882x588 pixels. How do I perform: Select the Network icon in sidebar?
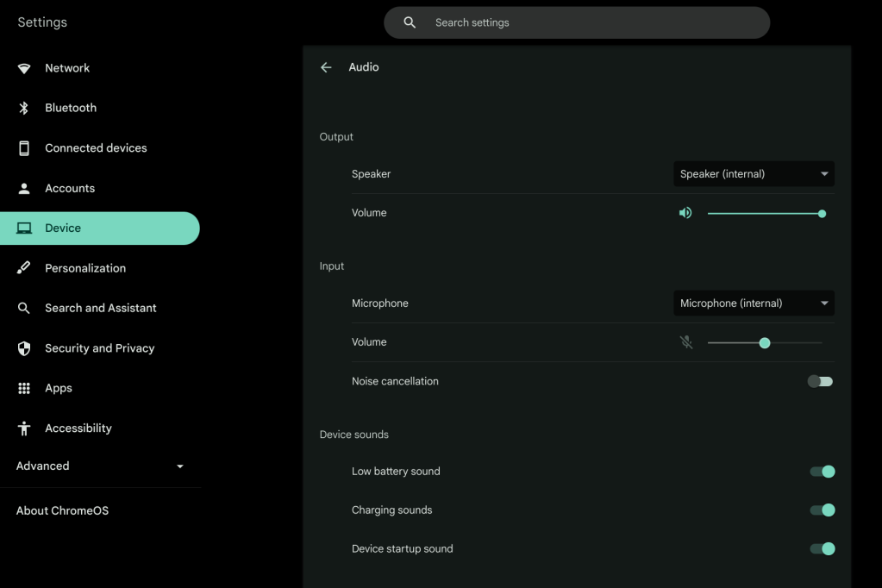click(24, 67)
